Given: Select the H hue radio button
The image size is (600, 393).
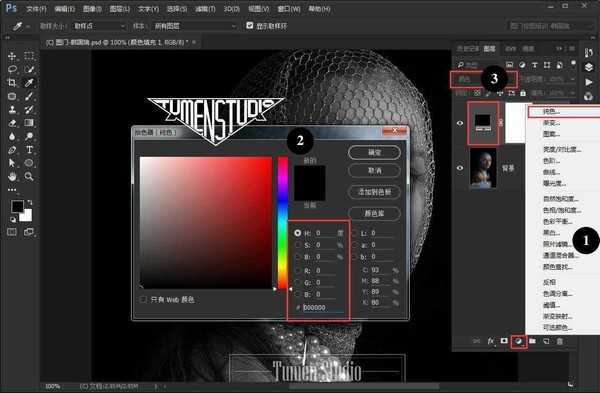Looking at the screenshot, I should point(298,233).
